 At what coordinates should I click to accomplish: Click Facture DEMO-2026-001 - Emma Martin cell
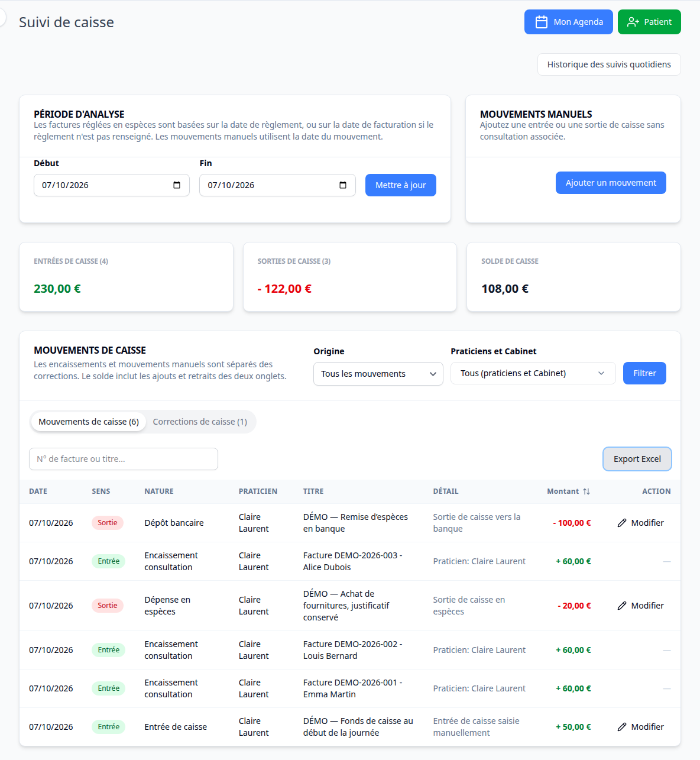352,688
